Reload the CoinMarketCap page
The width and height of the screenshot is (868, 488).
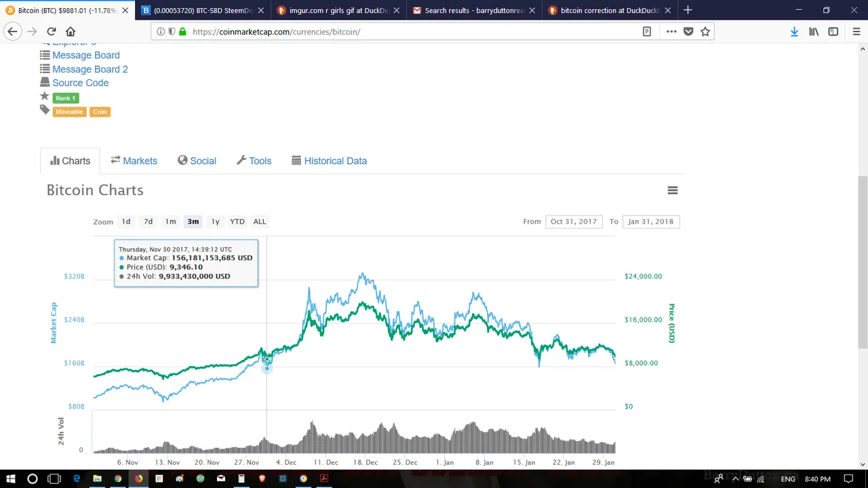point(51,31)
